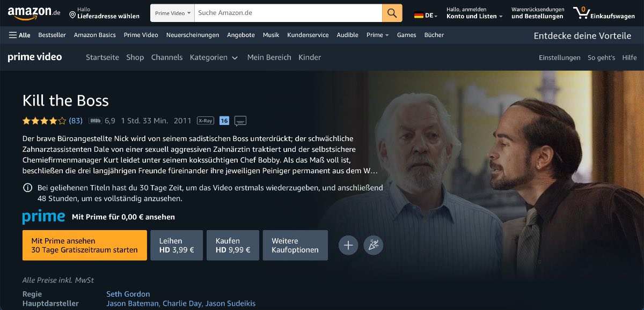Click the watch party icon
This screenshot has height=310, width=644.
click(374, 245)
